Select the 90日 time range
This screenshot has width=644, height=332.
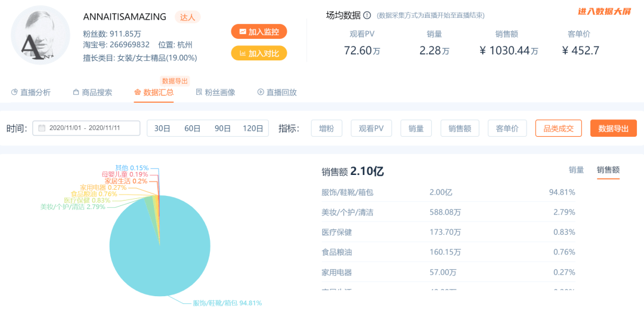(222, 128)
